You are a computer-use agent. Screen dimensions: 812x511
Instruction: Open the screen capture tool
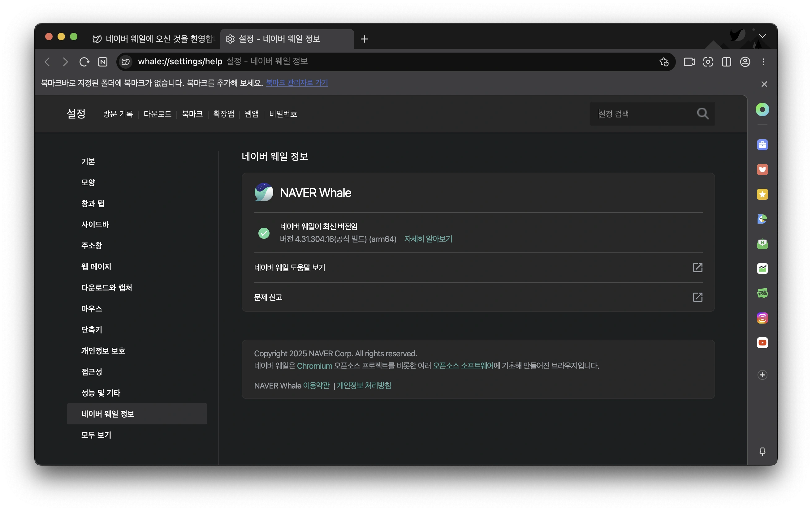(x=708, y=62)
